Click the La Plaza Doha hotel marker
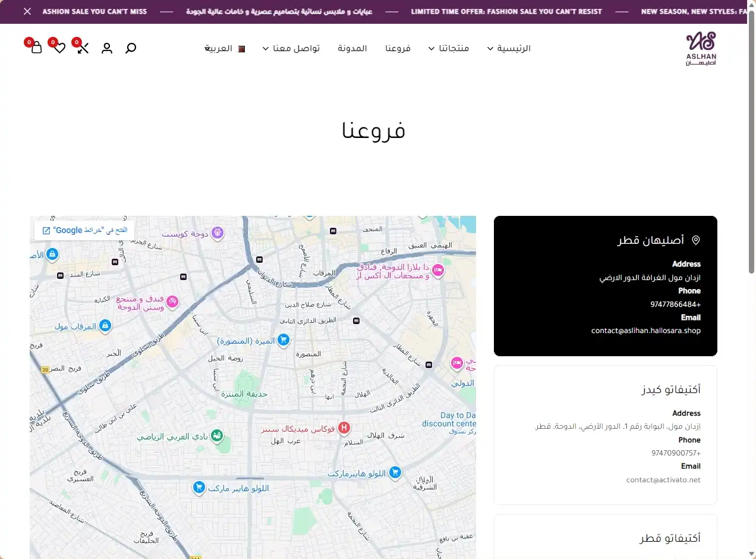 point(438,271)
